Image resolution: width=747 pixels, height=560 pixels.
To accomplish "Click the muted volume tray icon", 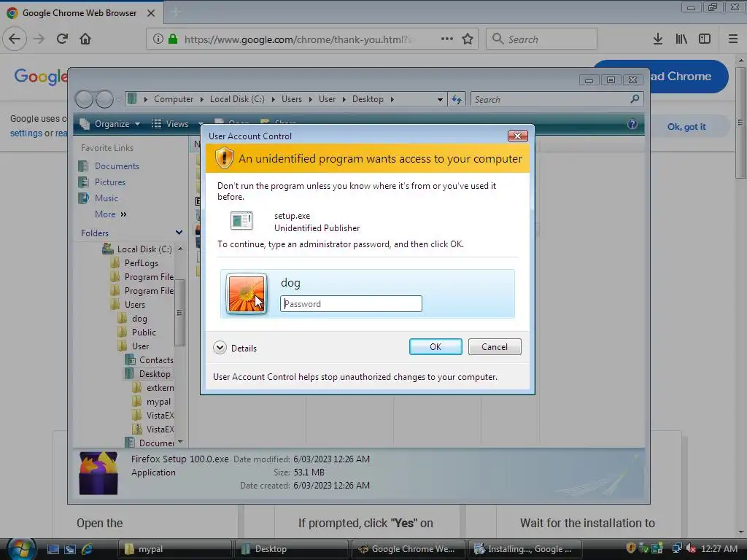I will (x=691, y=548).
